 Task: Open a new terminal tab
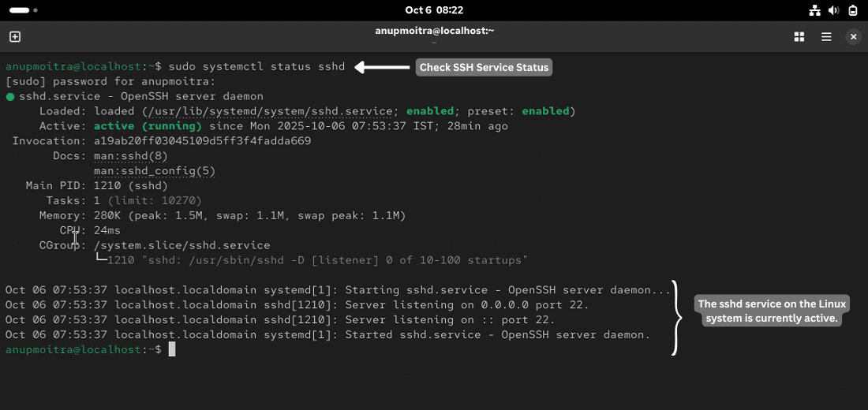14,37
